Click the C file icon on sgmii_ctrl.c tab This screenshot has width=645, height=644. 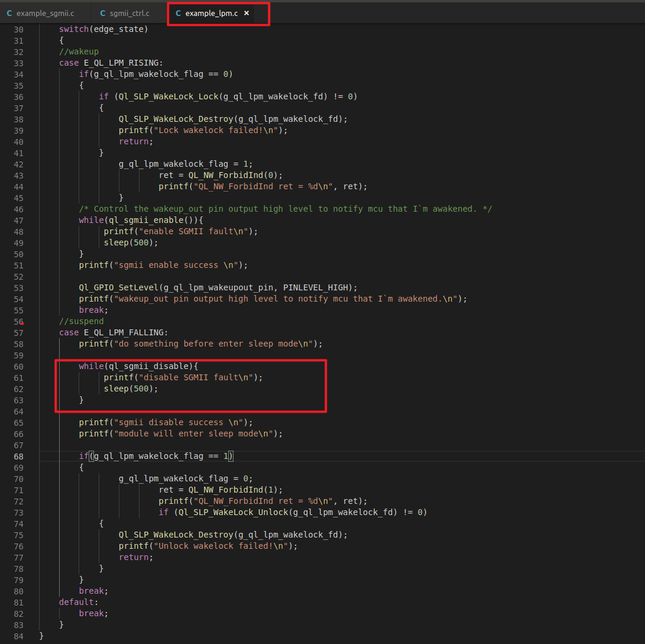click(103, 13)
